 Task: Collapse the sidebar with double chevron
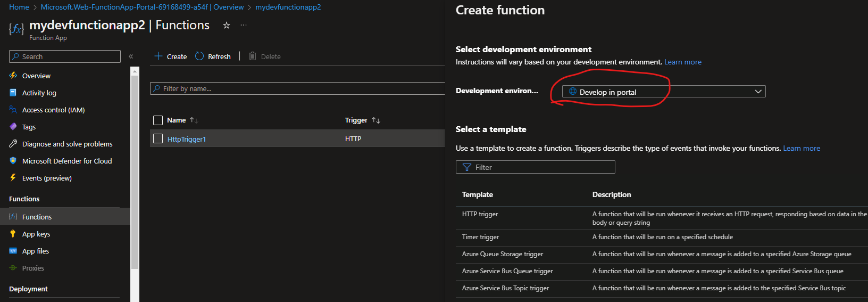click(131, 56)
